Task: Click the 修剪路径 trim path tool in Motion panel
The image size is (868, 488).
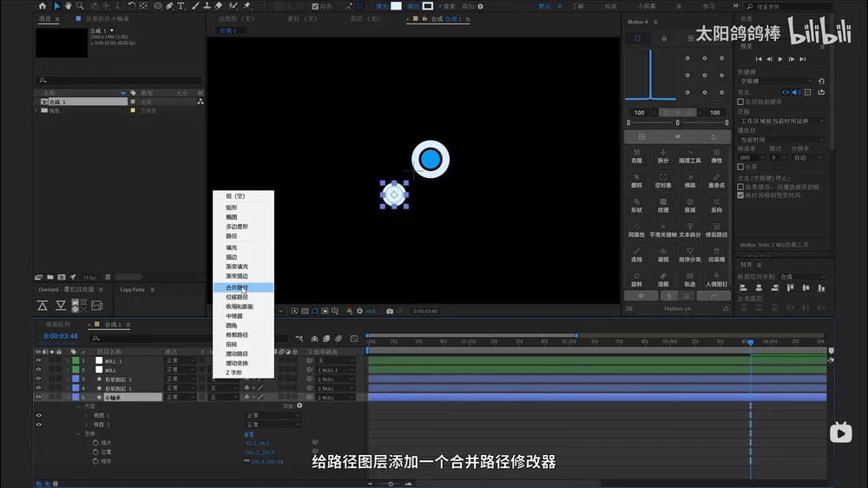Action: point(716,230)
